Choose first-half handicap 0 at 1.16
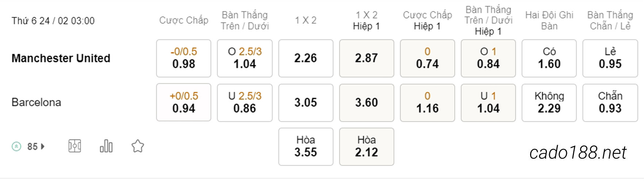This screenshot has height=182, width=644. pos(428,102)
